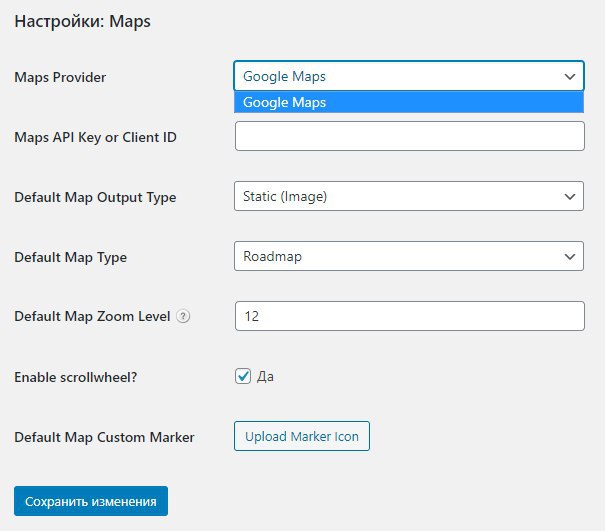Save settings with Сохранить изменения button
The image size is (605, 531).
pos(91,501)
